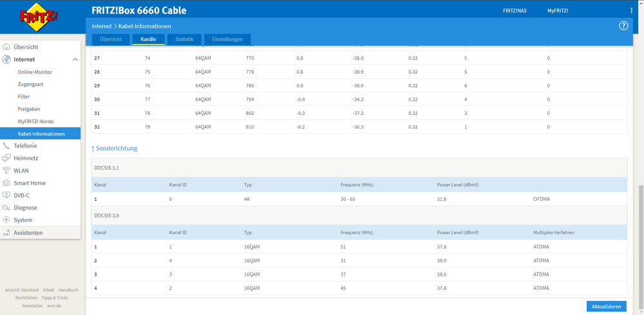The height and width of the screenshot is (315, 644).
Task: Click channel ID 76 in row 29
Action: coord(148,86)
